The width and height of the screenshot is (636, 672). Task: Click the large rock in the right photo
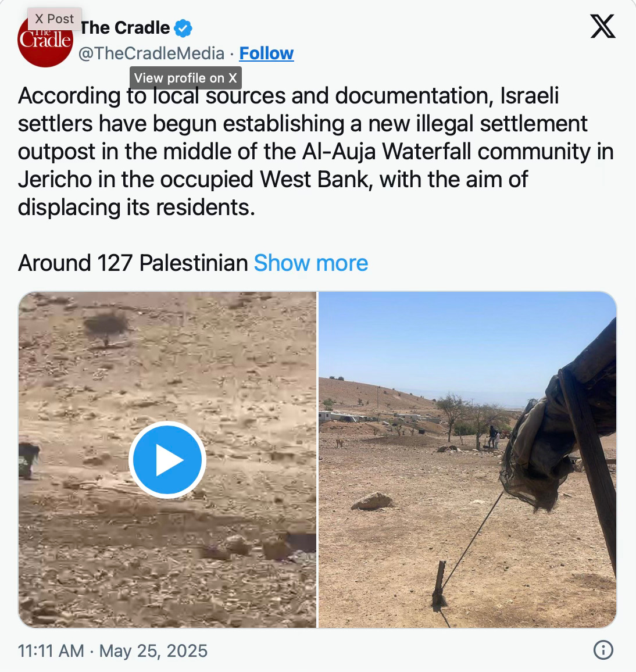click(372, 501)
